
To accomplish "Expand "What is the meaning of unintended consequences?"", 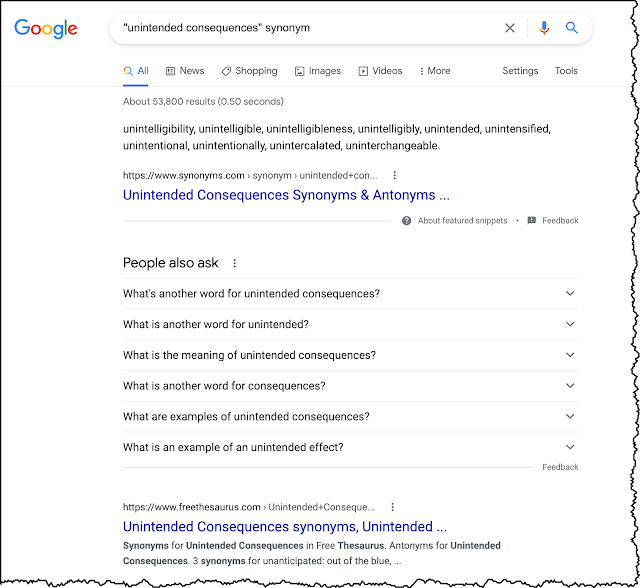I will coord(570,355).
